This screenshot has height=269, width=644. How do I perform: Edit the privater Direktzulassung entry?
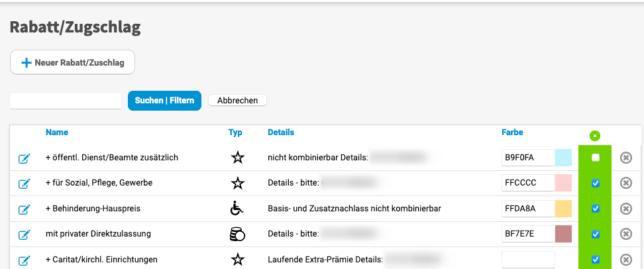(24, 235)
